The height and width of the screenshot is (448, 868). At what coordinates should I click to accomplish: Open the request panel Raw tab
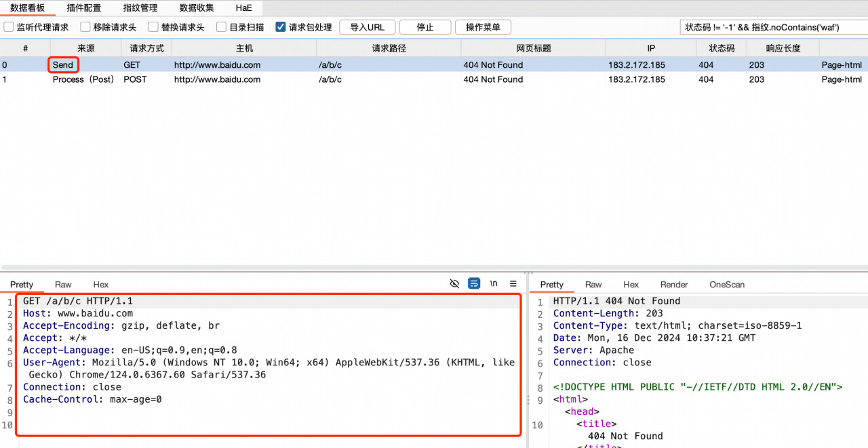63,285
